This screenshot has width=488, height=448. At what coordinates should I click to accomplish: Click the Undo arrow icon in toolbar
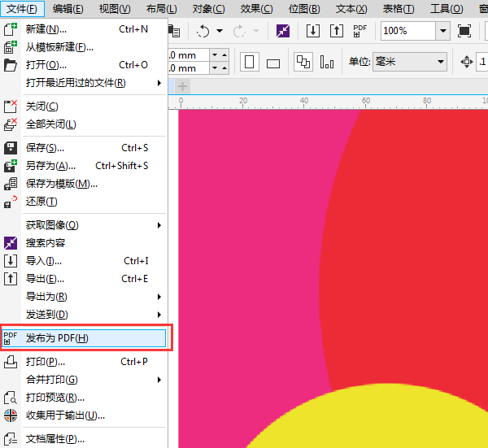[203, 31]
